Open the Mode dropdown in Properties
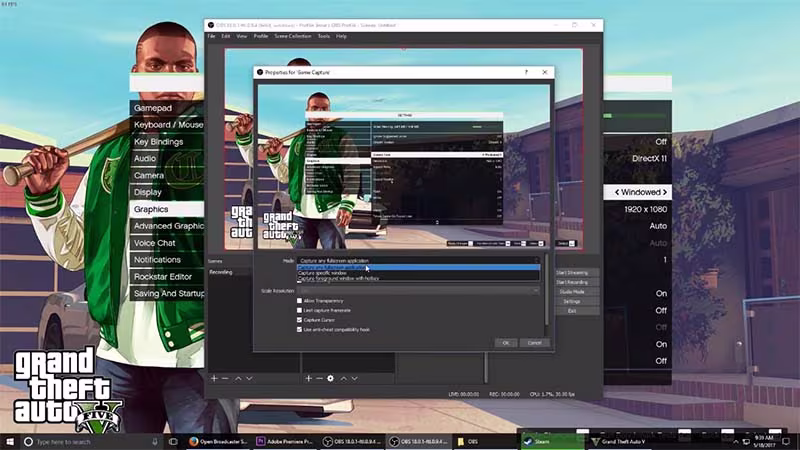This screenshot has width=800, height=450. point(418,261)
